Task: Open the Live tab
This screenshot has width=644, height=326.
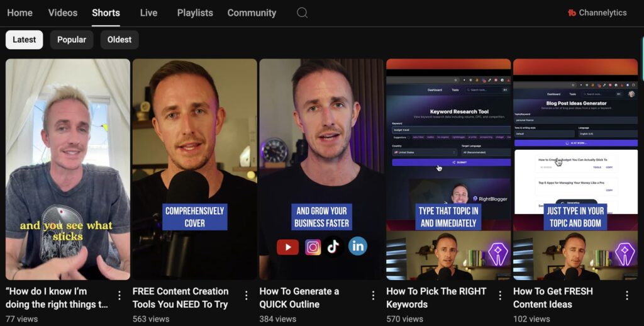Action: 148,13
